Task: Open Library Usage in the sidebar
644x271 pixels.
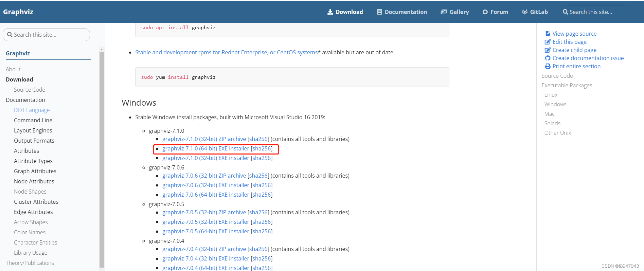Action: pyautogui.click(x=31, y=253)
